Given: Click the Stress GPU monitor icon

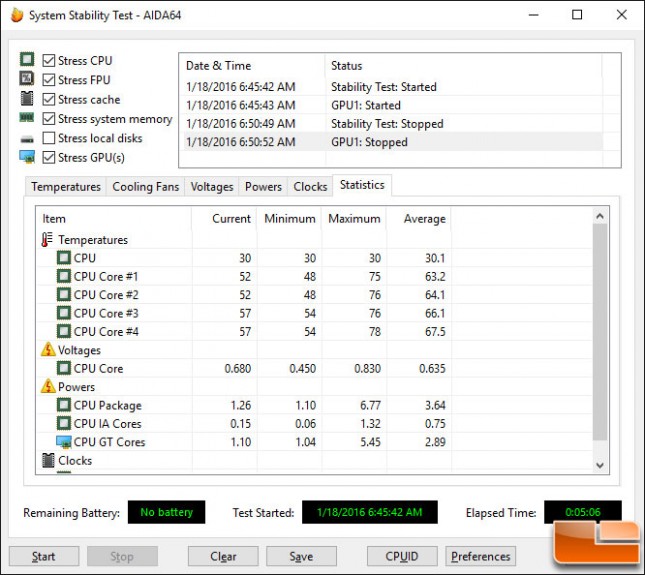Looking at the screenshot, I should click(x=27, y=157).
